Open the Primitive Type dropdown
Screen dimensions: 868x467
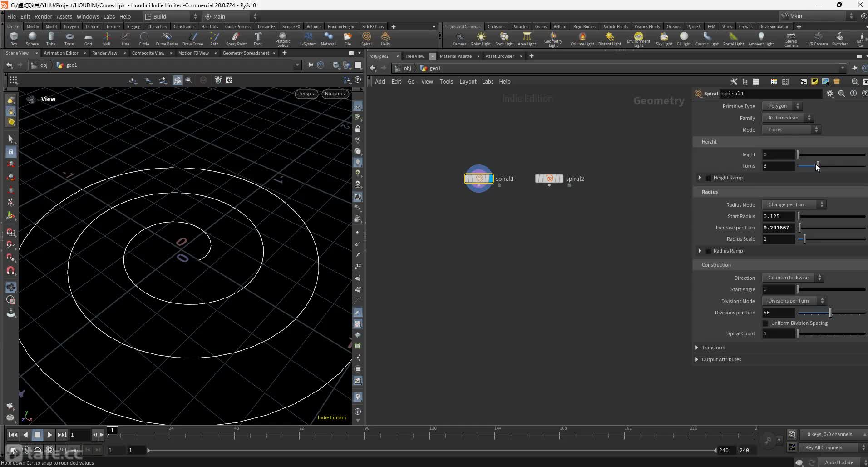point(782,106)
